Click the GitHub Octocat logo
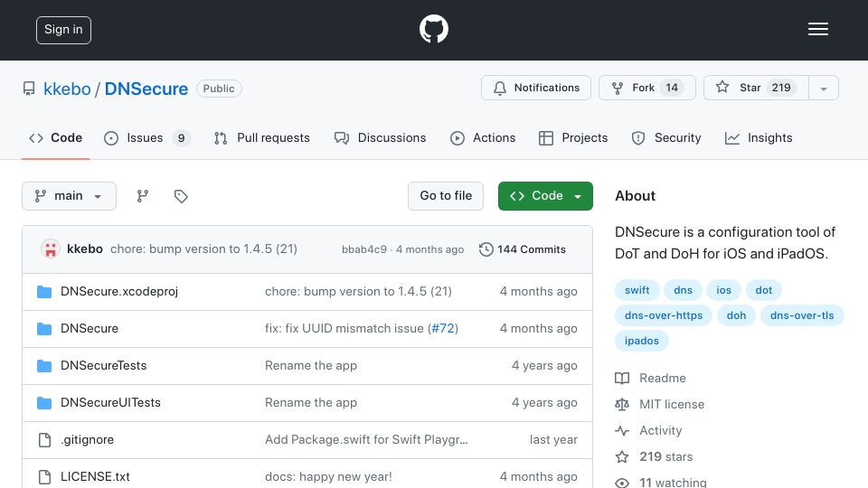Viewport: 868px width, 488px height. point(433,29)
